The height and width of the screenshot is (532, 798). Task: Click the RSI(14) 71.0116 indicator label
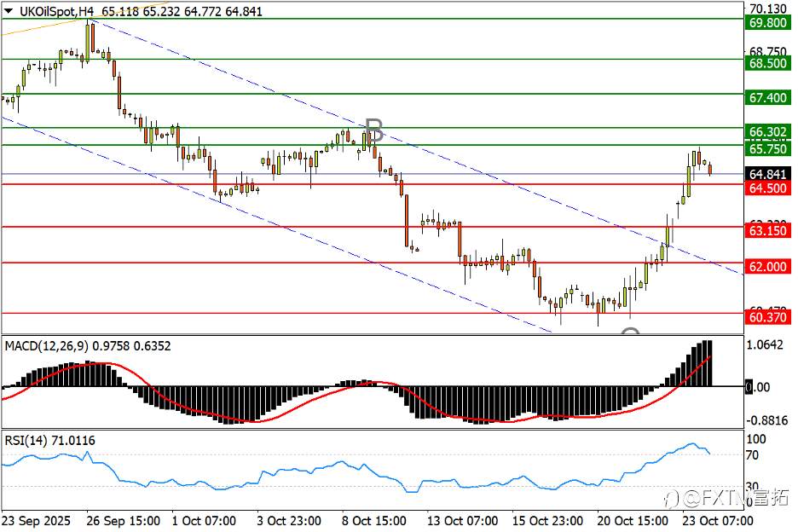coord(49,441)
